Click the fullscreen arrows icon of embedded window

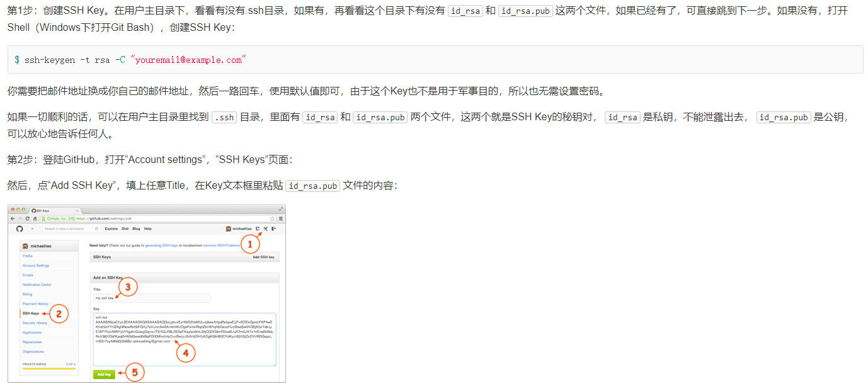point(281,209)
